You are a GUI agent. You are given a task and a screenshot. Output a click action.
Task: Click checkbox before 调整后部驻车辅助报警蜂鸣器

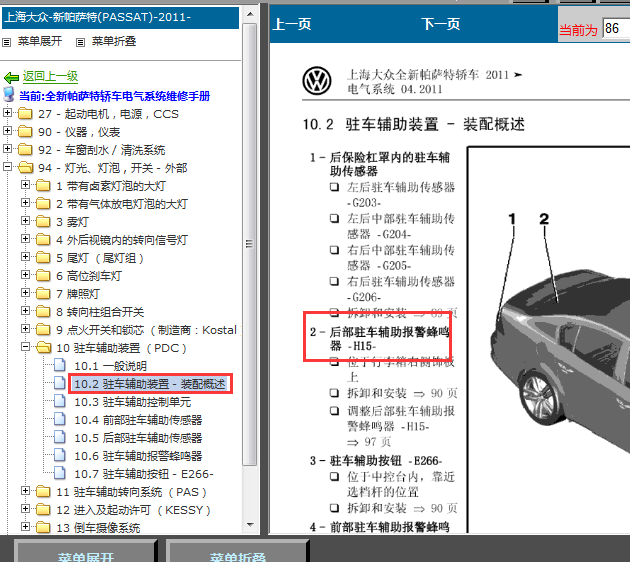334,411
